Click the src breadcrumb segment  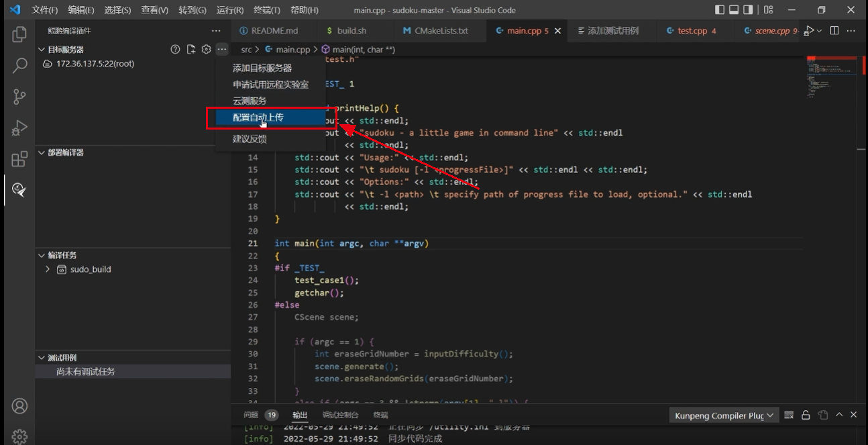pos(247,50)
